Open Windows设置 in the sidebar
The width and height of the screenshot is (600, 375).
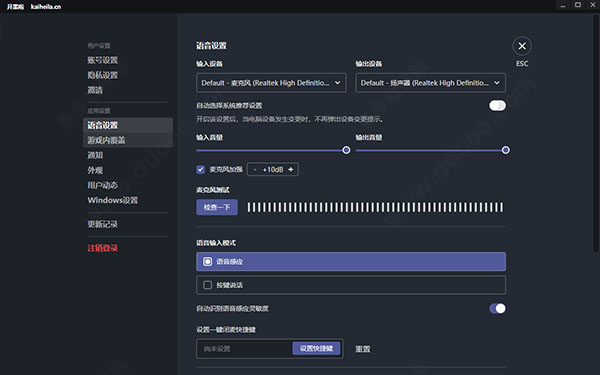point(112,200)
